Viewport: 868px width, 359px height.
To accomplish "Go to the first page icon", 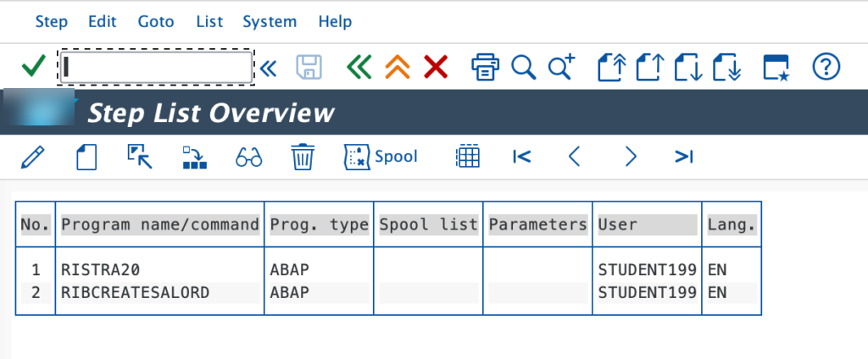I will tap(612, 68).
